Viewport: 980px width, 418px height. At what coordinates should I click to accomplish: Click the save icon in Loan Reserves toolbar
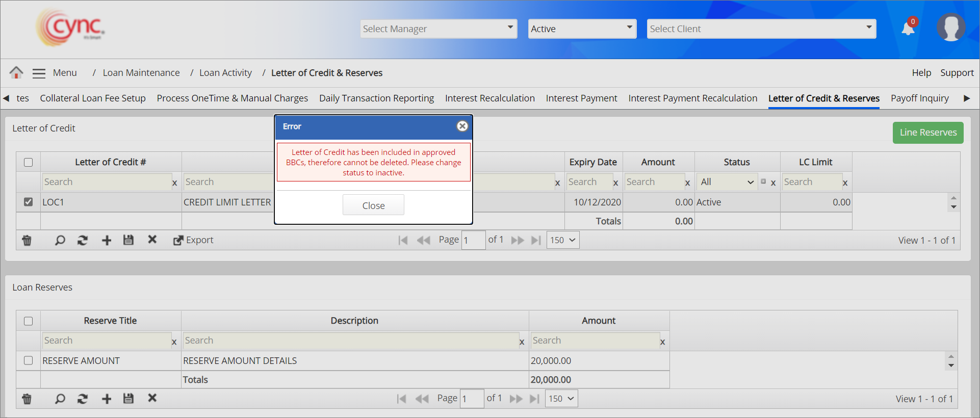click(128, 399)
